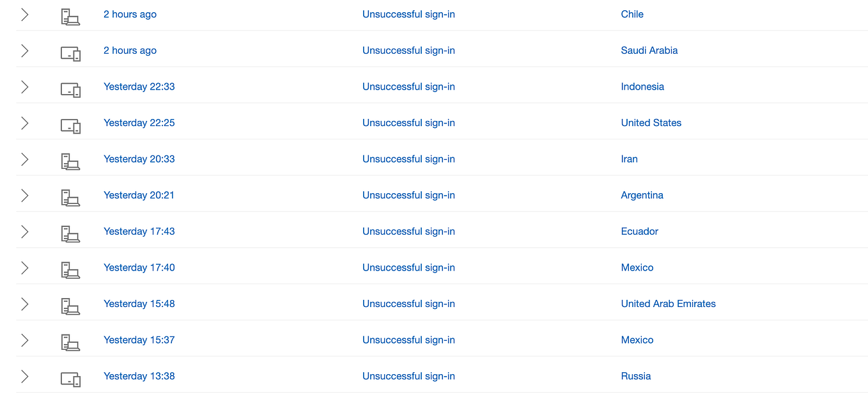Screen dimensions: 868x401
Task: Expand details for the Yesterday 22:33 entry
Action: (x=24, y=86)
